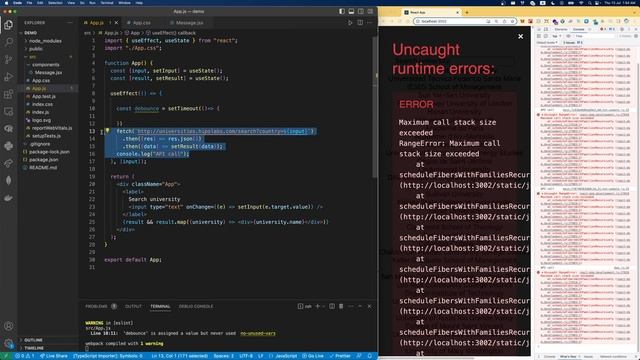Close the App.js editor tab
The image size is (640, 360).
click(x=116, y=23)
